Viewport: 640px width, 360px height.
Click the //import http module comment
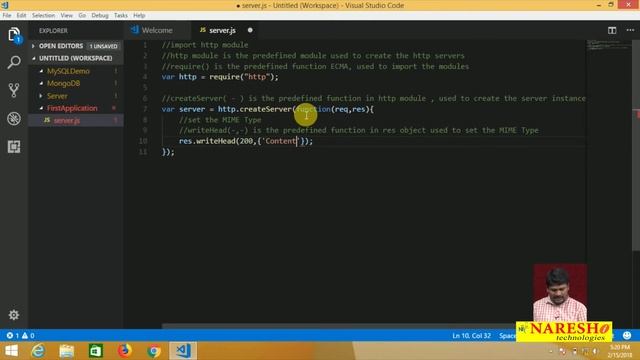(205, 45)
